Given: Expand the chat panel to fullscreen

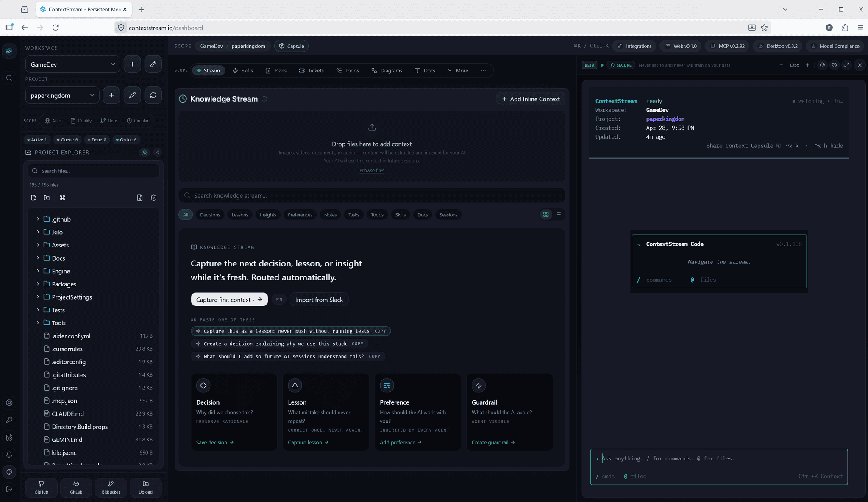Looking at the screenshot, I should click(846, 65).
